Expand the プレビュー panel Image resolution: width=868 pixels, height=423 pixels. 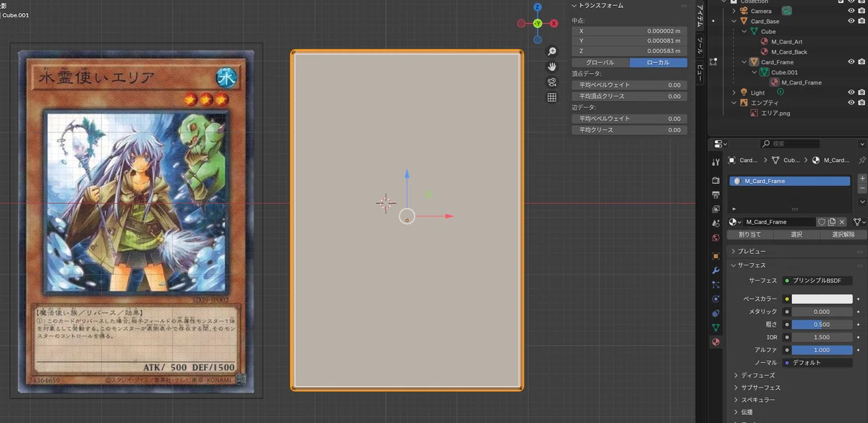(734, 251)
